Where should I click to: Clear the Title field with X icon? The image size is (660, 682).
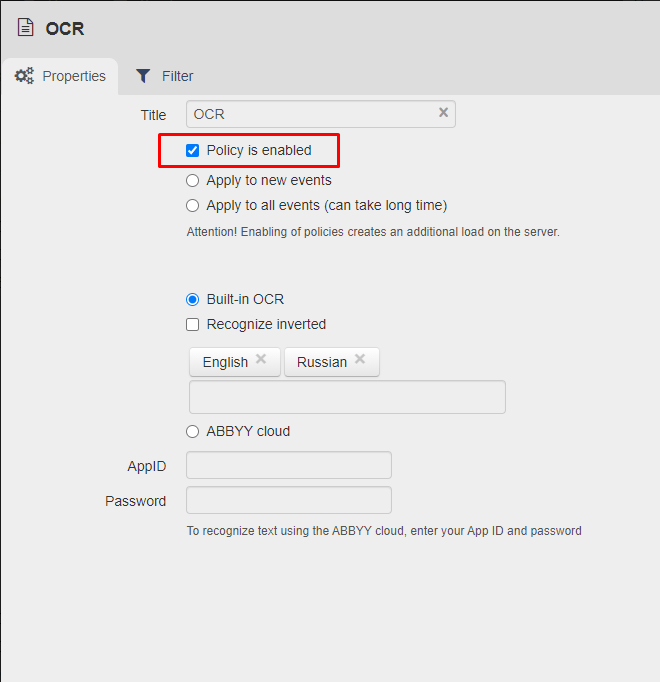pos(443,113)
